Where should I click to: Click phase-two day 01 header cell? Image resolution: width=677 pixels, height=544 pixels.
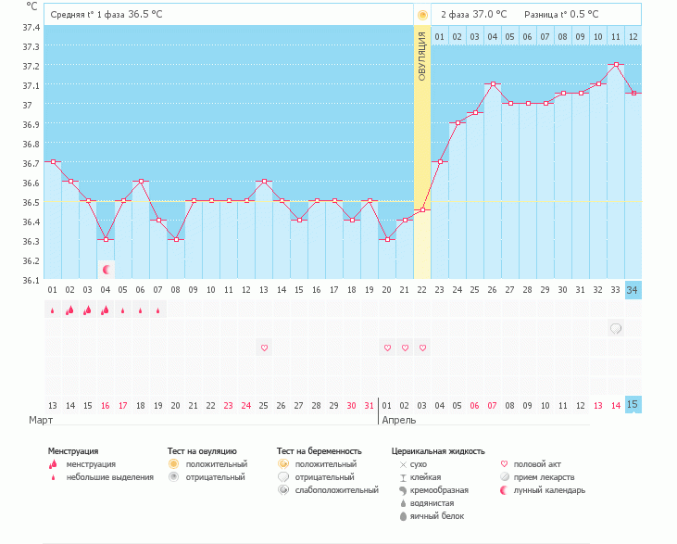tap(440, 37)
